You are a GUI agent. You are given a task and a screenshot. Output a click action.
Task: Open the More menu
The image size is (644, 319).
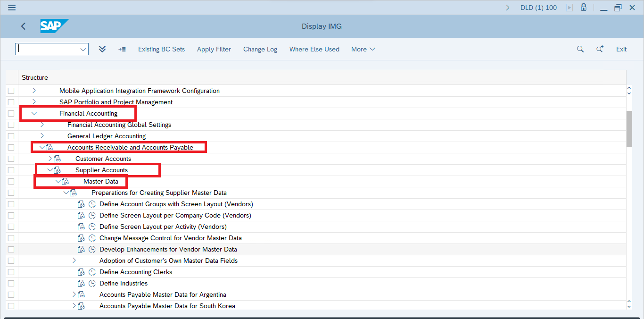(x=363, y=49)
